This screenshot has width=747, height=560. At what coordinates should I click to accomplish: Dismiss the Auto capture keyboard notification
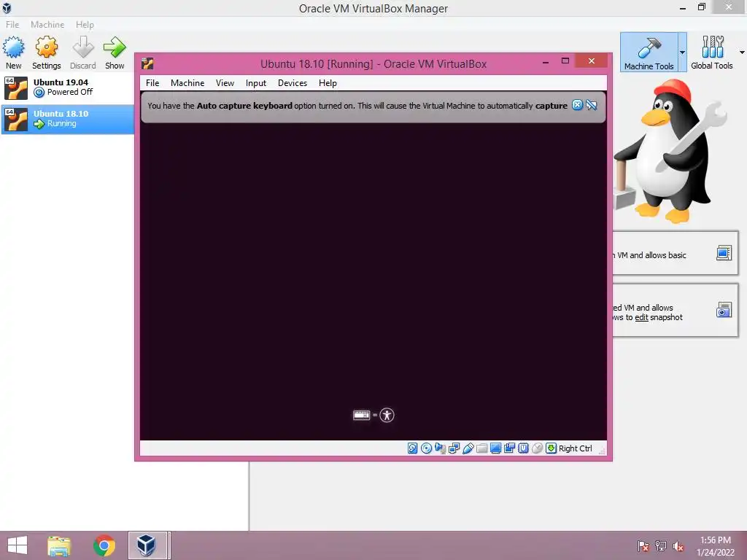578,105
